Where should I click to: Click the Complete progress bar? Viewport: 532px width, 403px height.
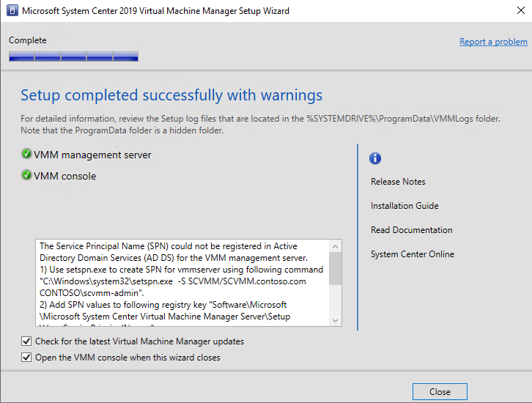pyautogui.click(x=73, y=56)
